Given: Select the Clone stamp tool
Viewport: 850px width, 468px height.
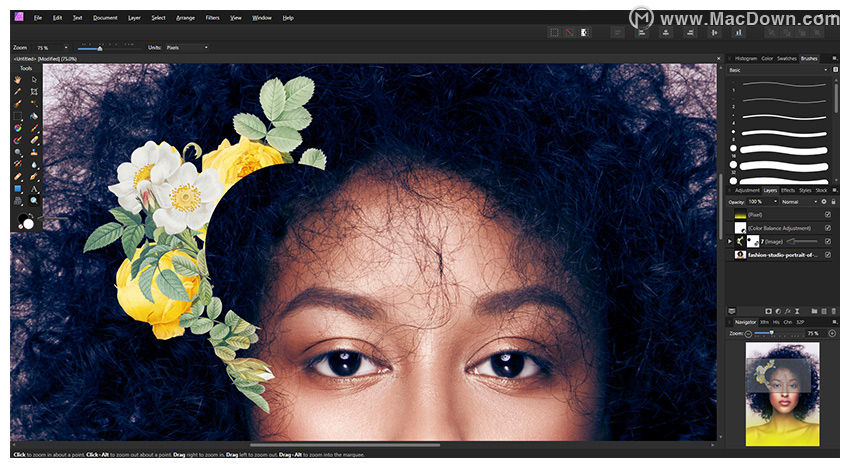Looking at the screenshot, I should [x=34, y=152].
